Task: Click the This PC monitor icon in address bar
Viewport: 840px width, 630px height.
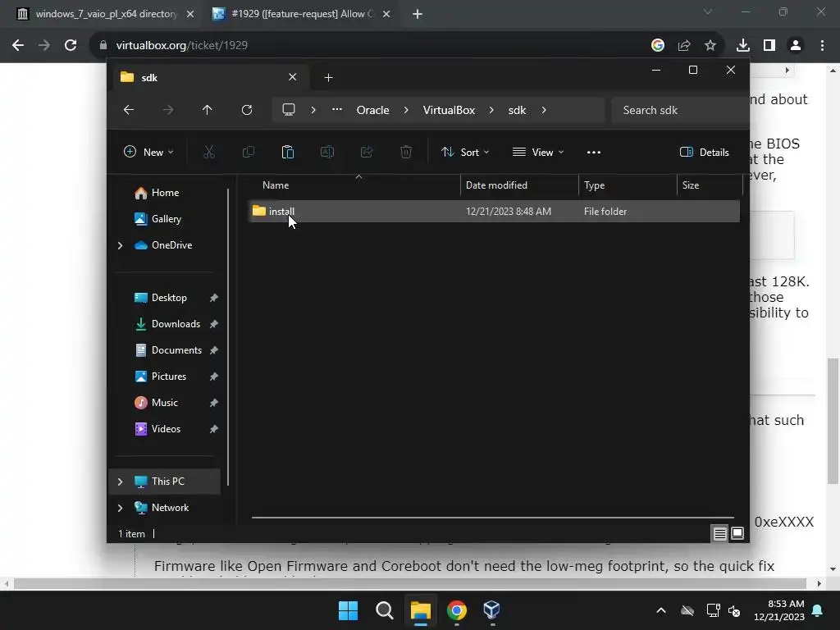Action: (x=289, y=110)
